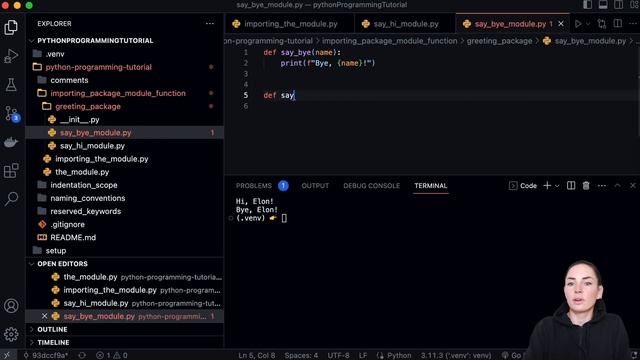The width and height of the screenshot is (640, 360).
Task: Select Python language mode in status bar
Action: point(399,355)
